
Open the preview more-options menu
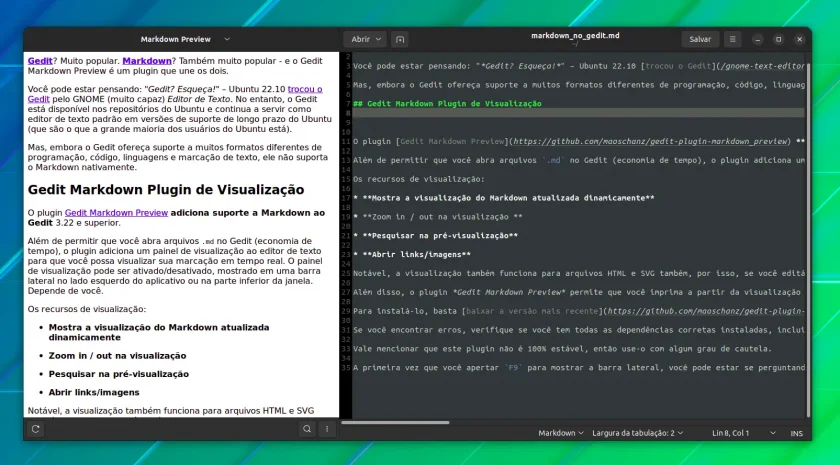pos(327,429)
